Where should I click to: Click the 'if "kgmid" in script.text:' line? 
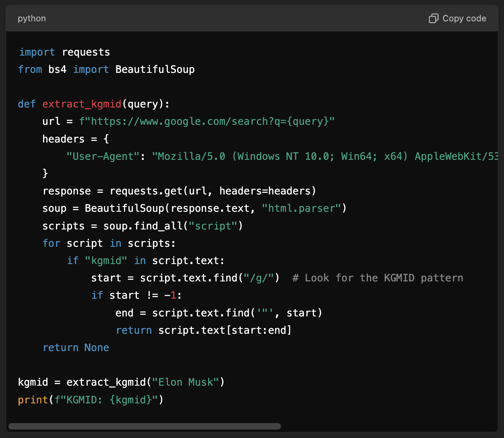(x=146, y=260)
